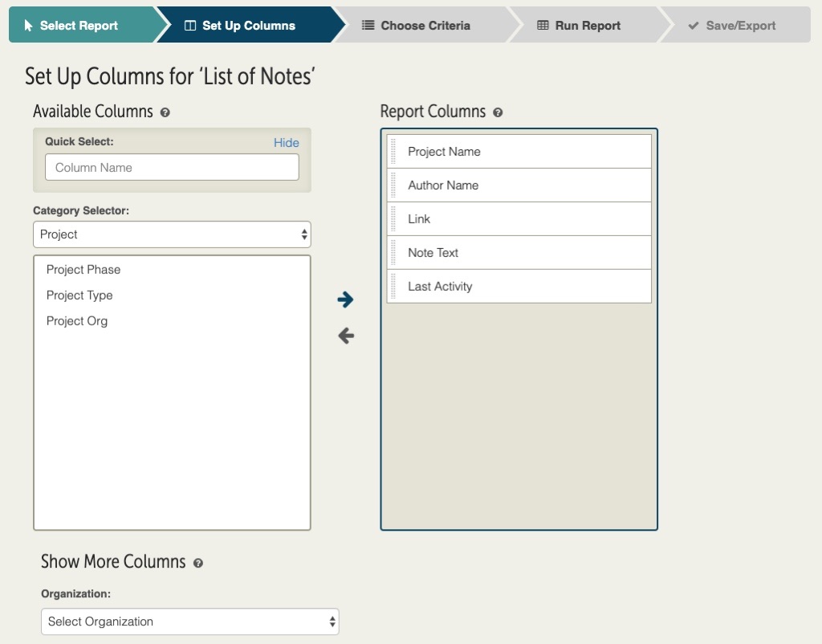Viewport: 822px width, 644px height.
Task: Open the Report Columns help tooltip
Action: coord(498,112)
